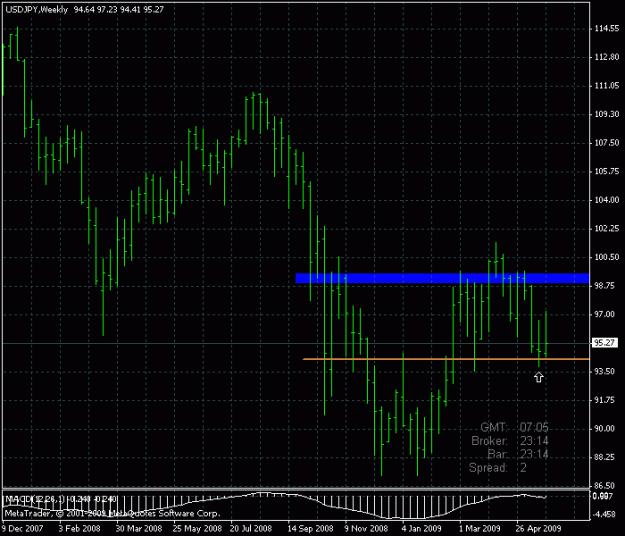Click the 86.50 price axis value
Viewport: 625px width, 536px height.
point(605,486)
